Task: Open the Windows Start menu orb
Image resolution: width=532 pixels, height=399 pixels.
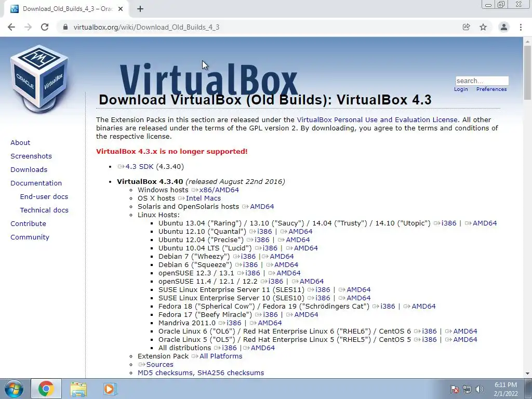Action: 14,389
